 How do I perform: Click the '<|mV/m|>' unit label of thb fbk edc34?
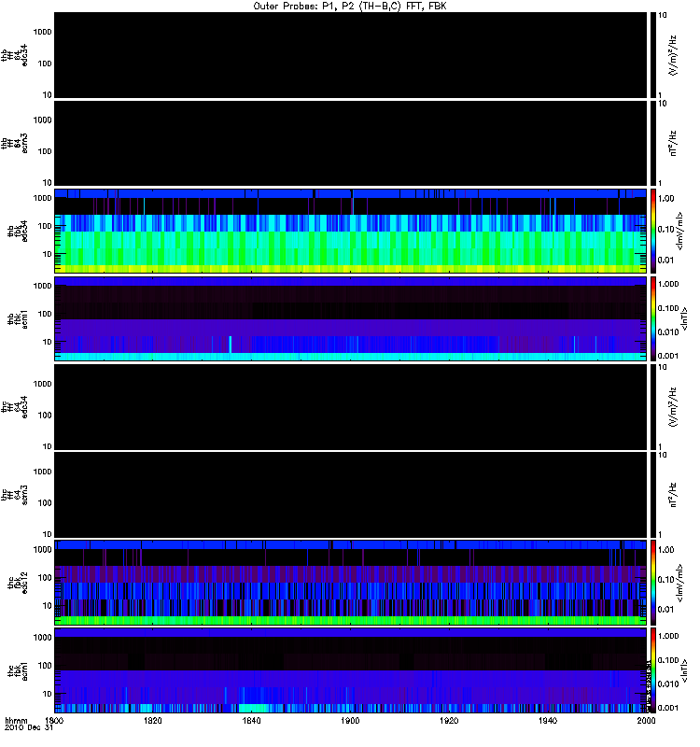(679, 231)
